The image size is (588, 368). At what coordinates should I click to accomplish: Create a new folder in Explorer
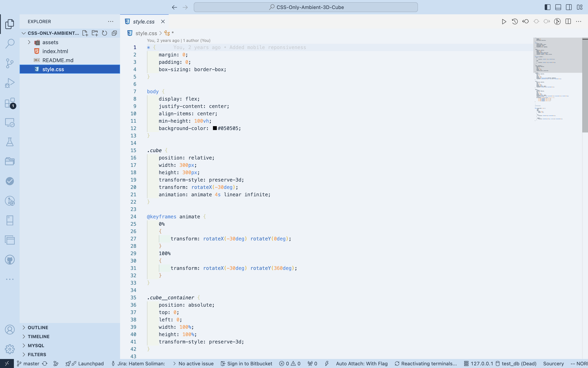pos(95,33)
